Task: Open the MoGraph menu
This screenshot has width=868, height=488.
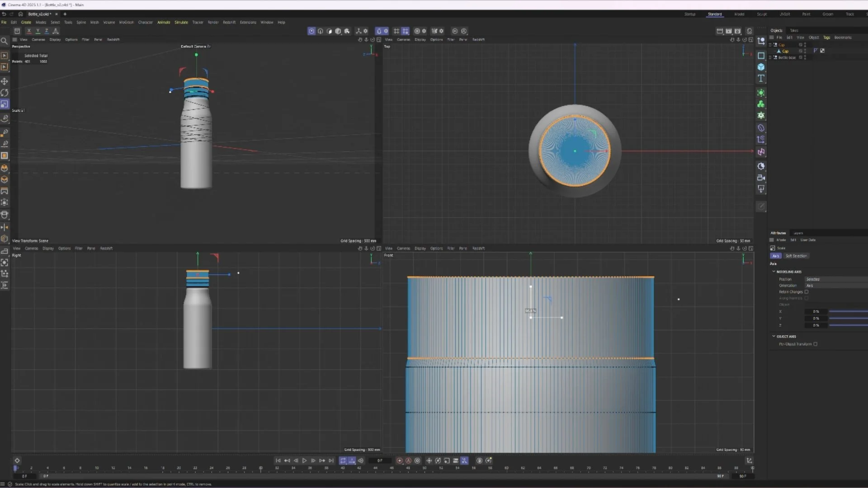Action: pos(126,22)
